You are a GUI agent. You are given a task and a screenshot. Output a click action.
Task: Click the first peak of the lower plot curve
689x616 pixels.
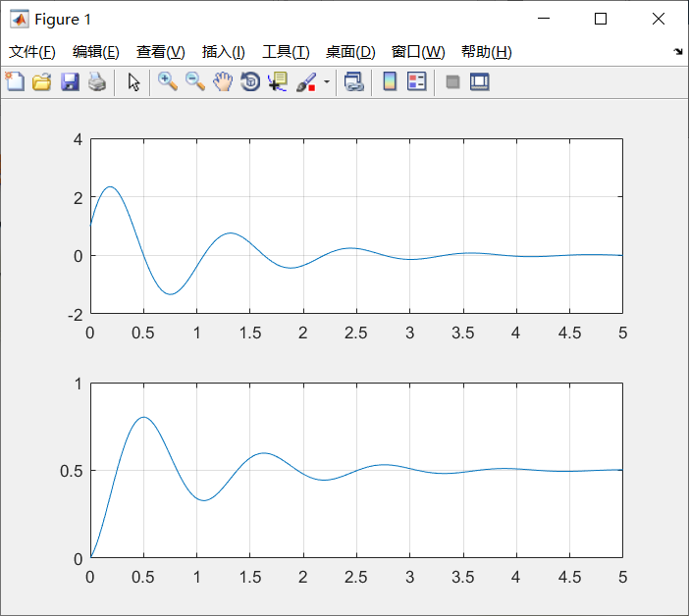(x=143, y=417)
